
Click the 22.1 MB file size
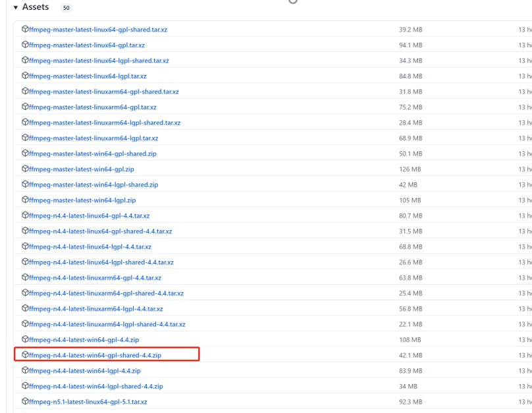pyautogui.click(x=411, y=324)
